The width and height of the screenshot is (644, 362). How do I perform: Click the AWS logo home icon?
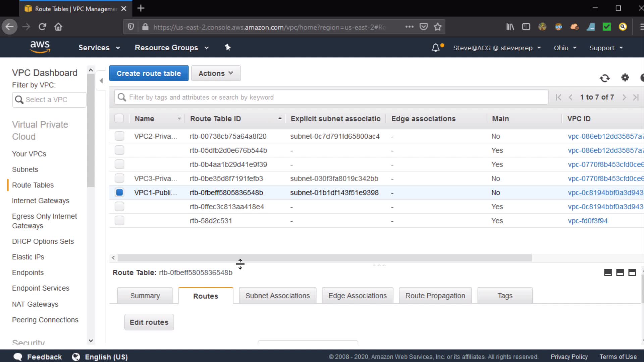pos(40,47)
